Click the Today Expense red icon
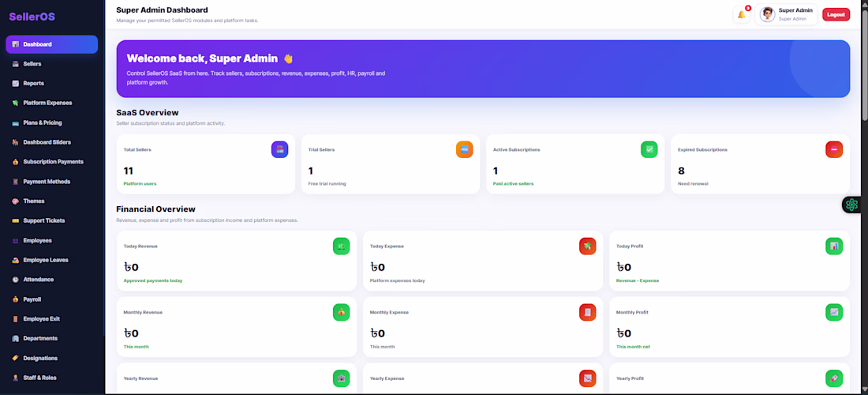This screenshot has width=868, height=395. [x=588, y=246]
